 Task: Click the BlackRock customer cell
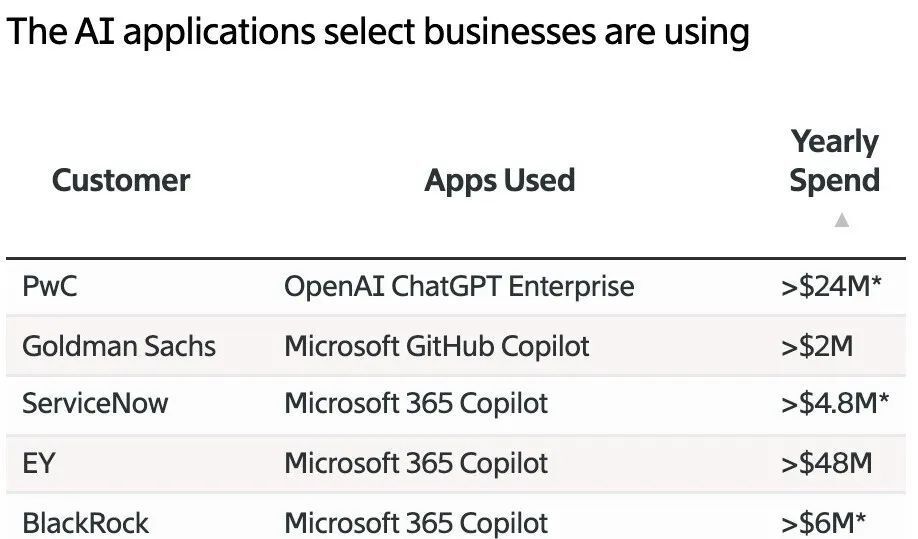coord(86,522)
